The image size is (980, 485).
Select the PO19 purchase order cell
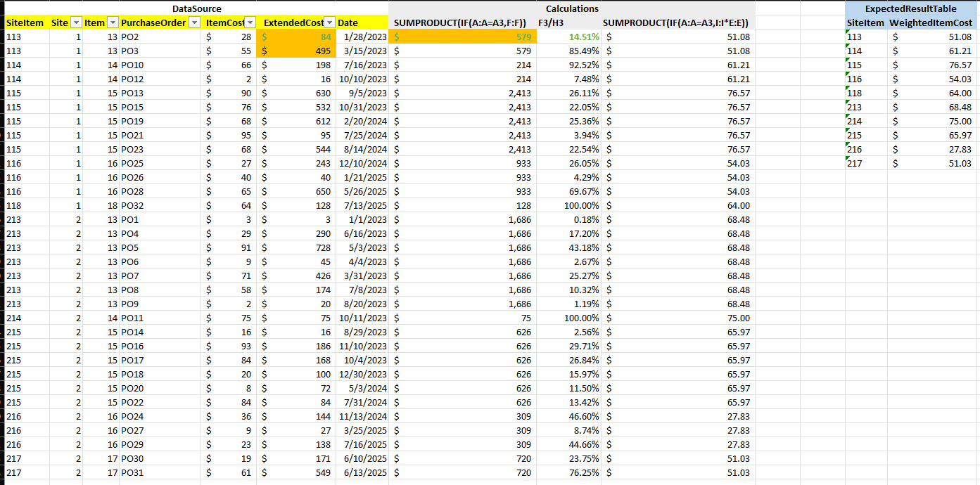point(160,121)
